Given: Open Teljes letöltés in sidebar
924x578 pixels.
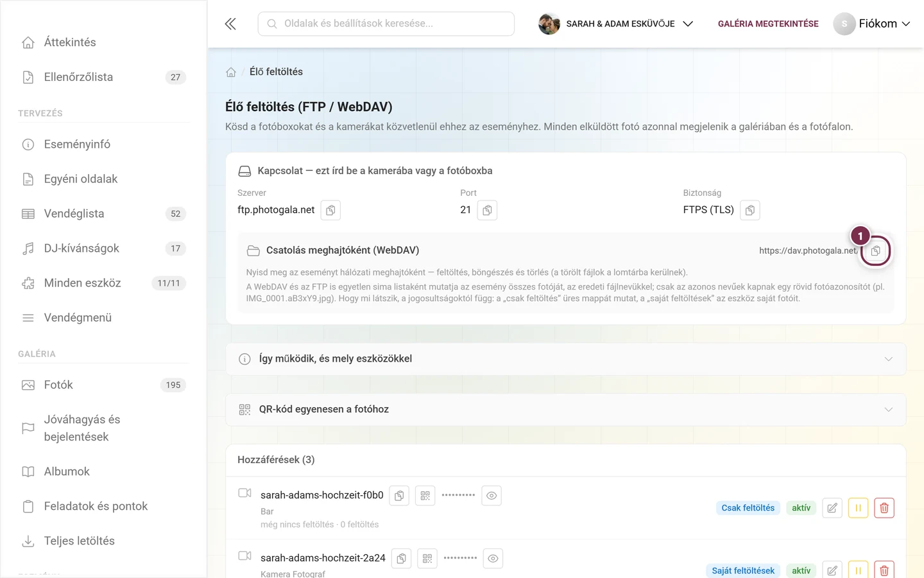Looking at the screenshot, I should coord(103,541).
